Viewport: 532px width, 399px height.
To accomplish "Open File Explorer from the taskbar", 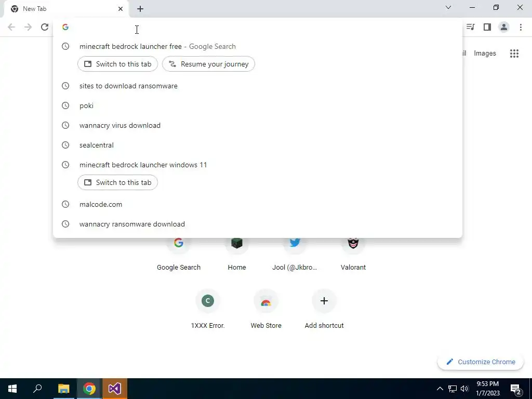I will click(x=63, y=389).
